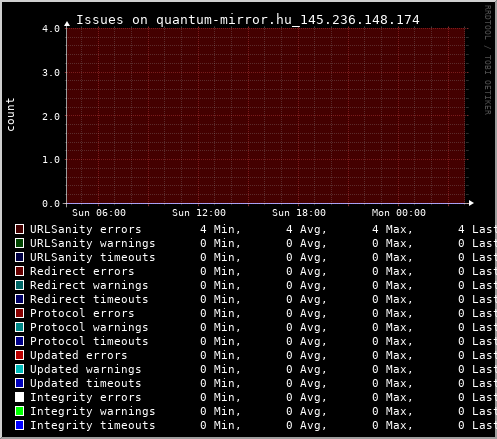Click the Integrity timeouts blue swatch

pos(19,425)
